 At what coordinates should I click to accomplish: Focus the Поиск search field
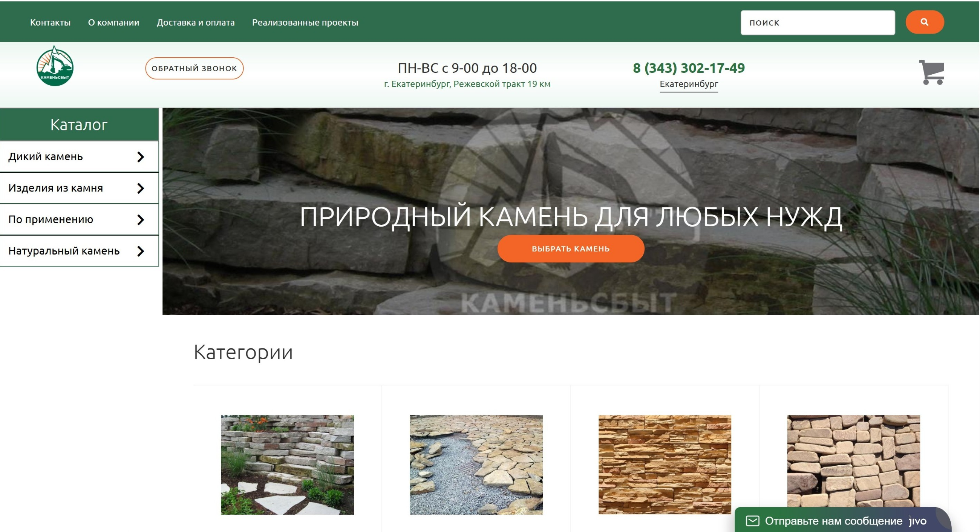(x=817, y=23)
